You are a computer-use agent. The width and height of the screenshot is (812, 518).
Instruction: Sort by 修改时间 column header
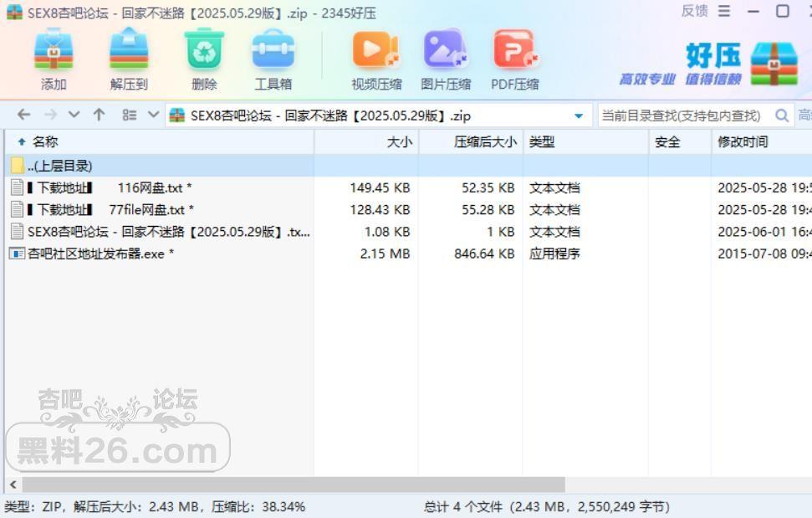(761, 141)
